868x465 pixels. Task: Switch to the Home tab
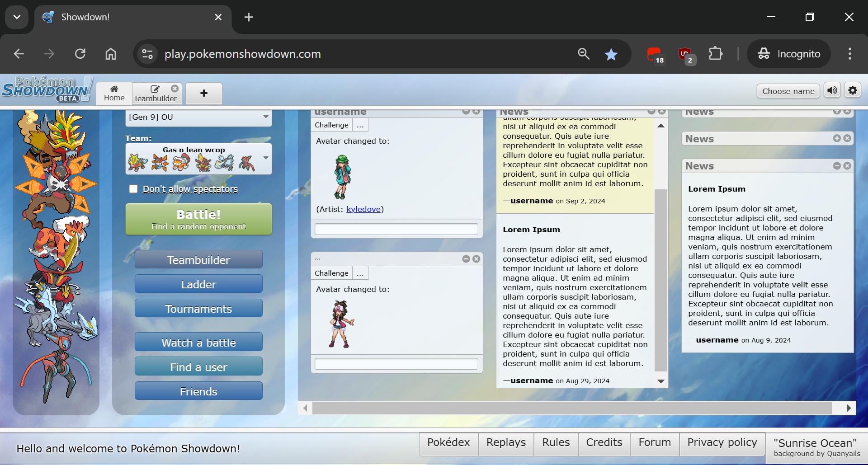[114, 93]
